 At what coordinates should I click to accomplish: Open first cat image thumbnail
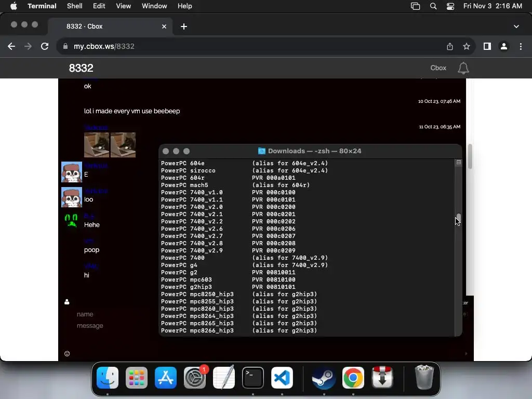[97, 145]
